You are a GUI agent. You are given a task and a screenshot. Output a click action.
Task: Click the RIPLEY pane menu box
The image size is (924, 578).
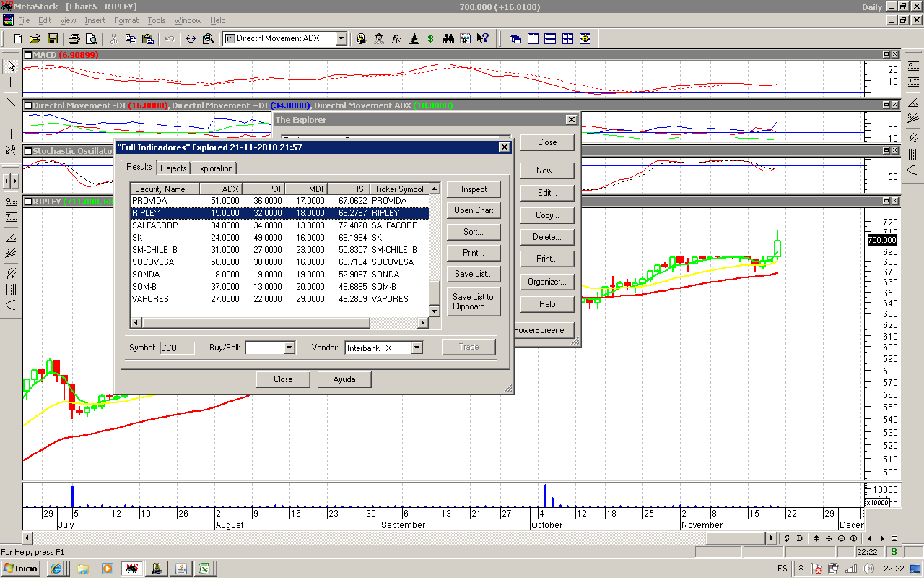point(27,201)
